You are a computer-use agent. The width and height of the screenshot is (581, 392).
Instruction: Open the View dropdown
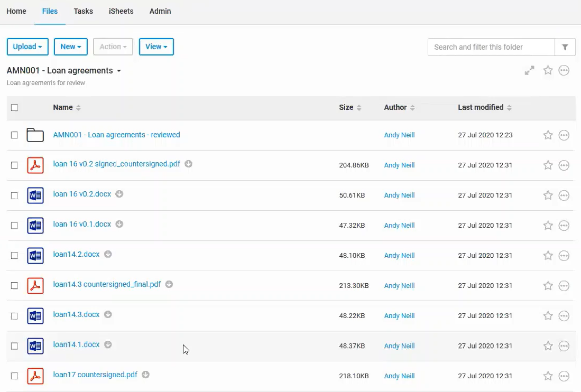(156, 47)
